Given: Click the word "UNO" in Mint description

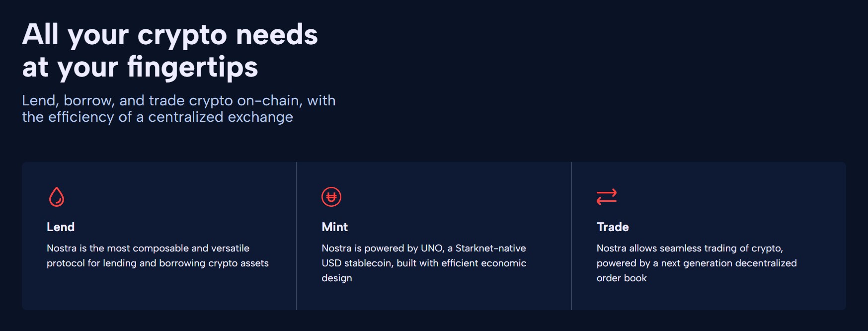Looking at the screenshot, I should tap(432, 248).
